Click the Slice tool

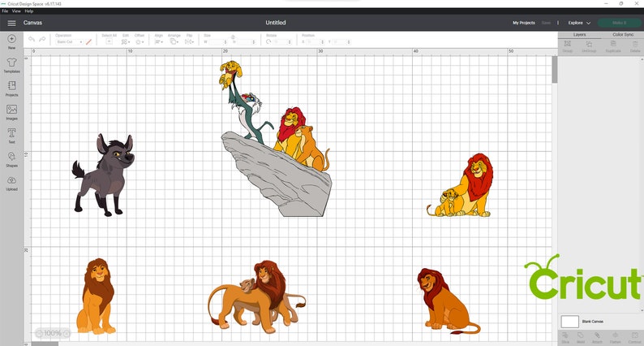(565, 338)
